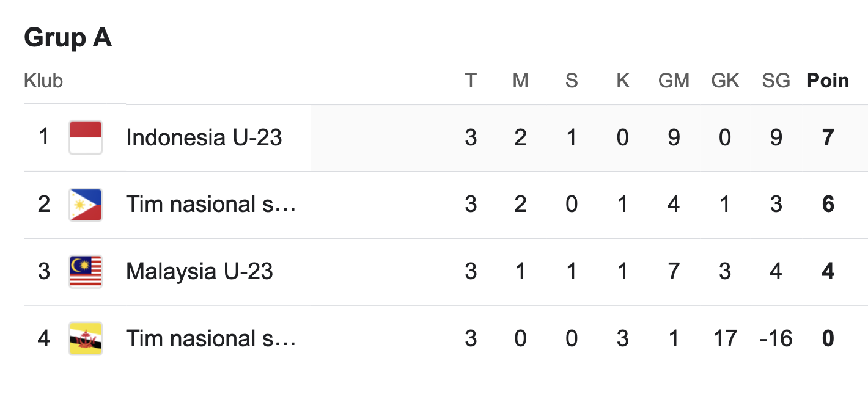The height and width of the screenshot is (408, 868).
Task: Open the Indonesia U-23 team link
Action: point(204,137)
